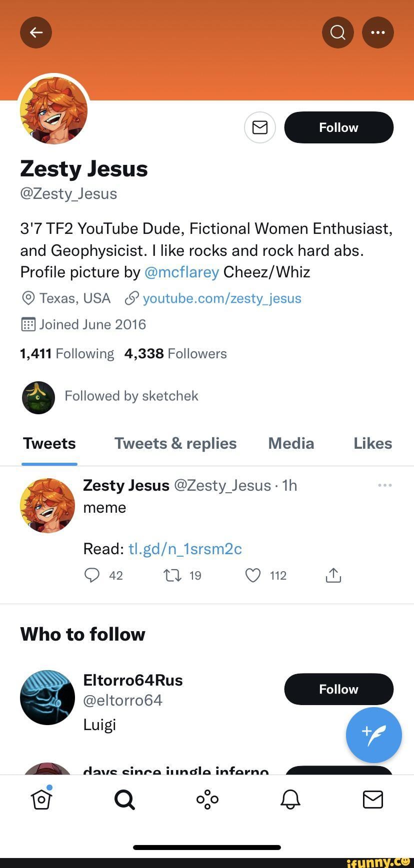Open the youtube.com/zesty_jesus link
The image size is (414, 868).
click(x=221, y=298)
